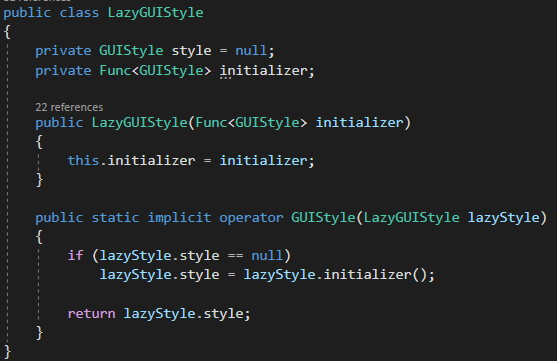Screen dimensions: 557x361
Task: Click the 'if' keyword
Action: [76, 255]
